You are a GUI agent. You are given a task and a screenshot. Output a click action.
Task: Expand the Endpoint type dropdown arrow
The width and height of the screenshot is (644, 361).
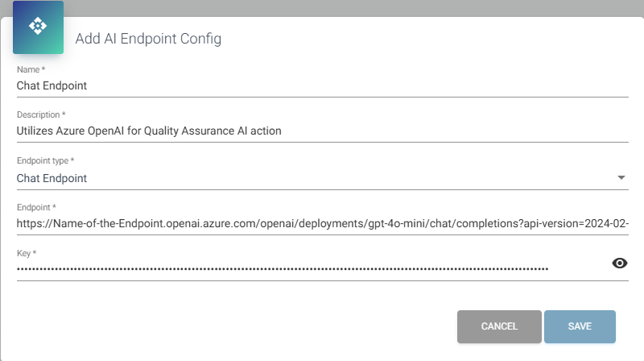[621, 178]
